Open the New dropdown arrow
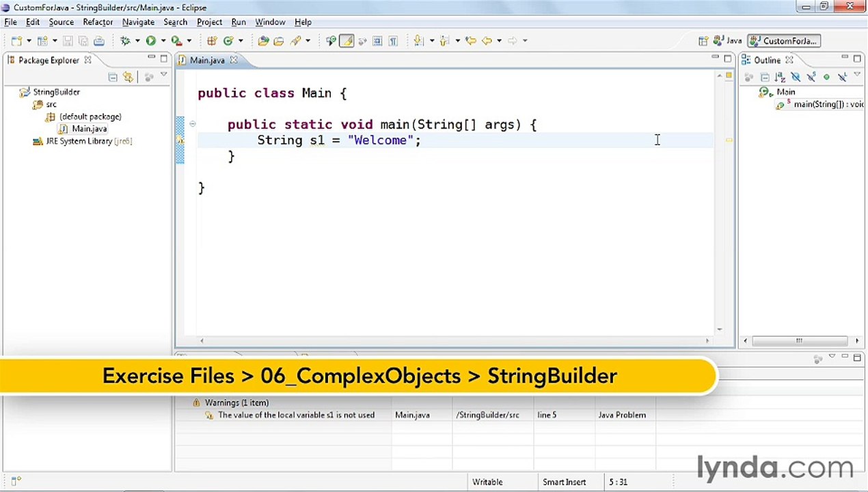The height and width of the screenshot is (492, 868). tap(29, 41)
